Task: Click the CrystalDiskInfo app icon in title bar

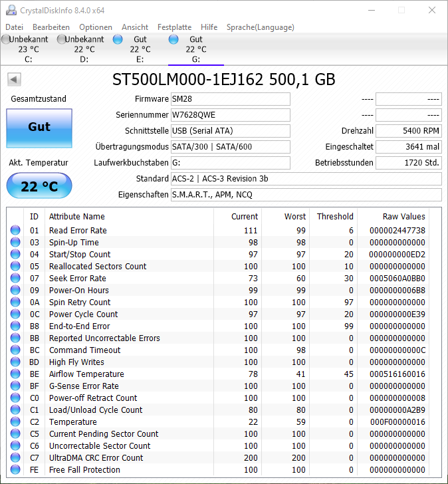Action: click(x=11, y=10)
